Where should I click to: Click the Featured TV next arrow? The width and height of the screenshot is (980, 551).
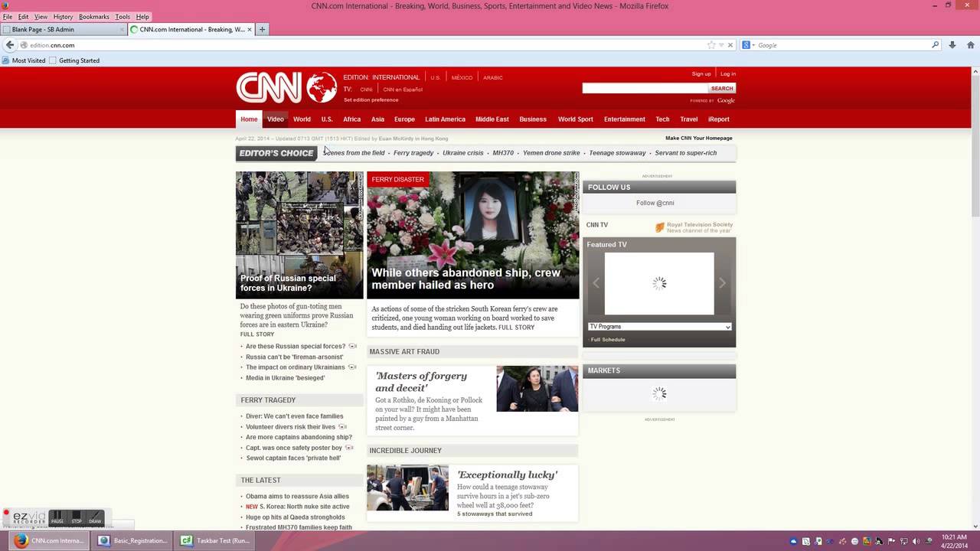722,283
